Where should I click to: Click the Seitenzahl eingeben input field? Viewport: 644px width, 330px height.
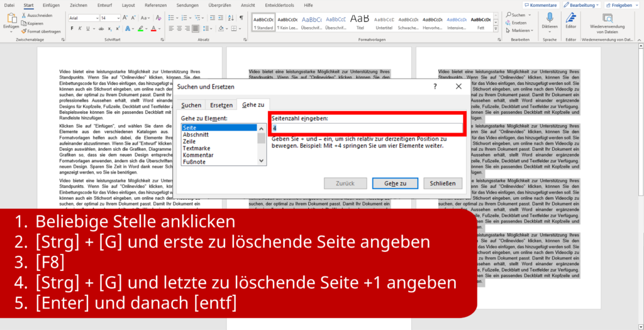pos(367,128)
